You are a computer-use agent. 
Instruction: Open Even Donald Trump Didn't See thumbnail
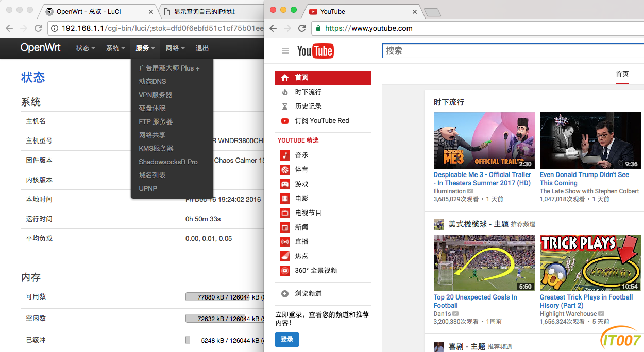(590, 140)
